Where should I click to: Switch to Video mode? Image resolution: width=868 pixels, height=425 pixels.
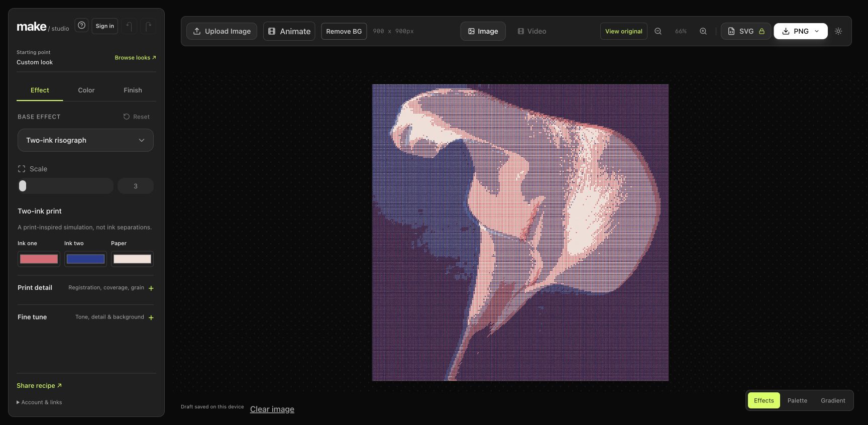(x=532, y=31)
